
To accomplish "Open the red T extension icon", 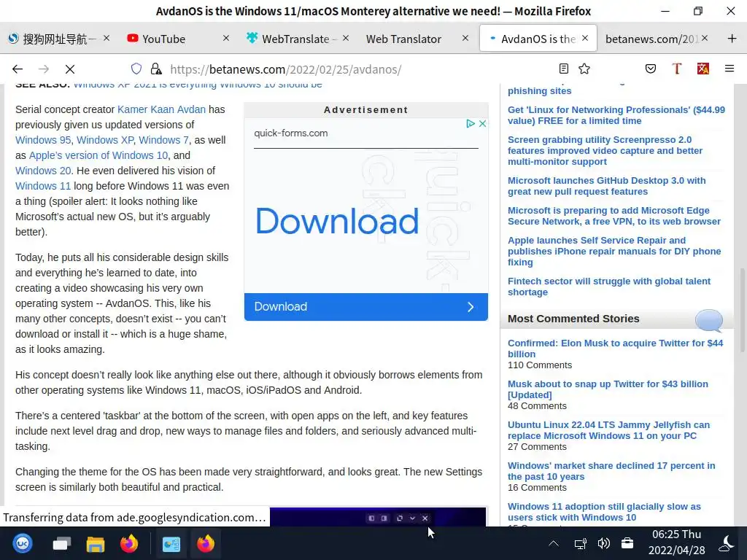I will [676, 69].
